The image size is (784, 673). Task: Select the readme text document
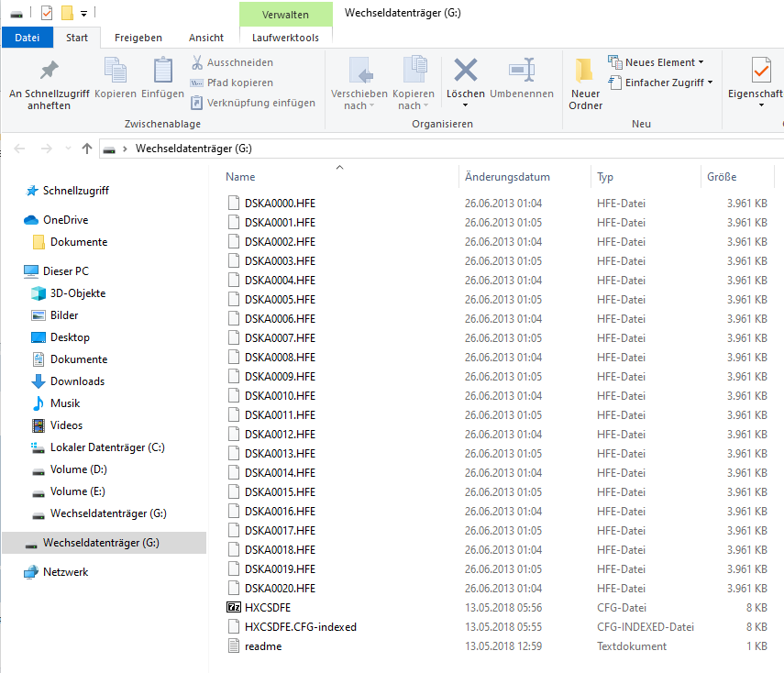point(263,646)
